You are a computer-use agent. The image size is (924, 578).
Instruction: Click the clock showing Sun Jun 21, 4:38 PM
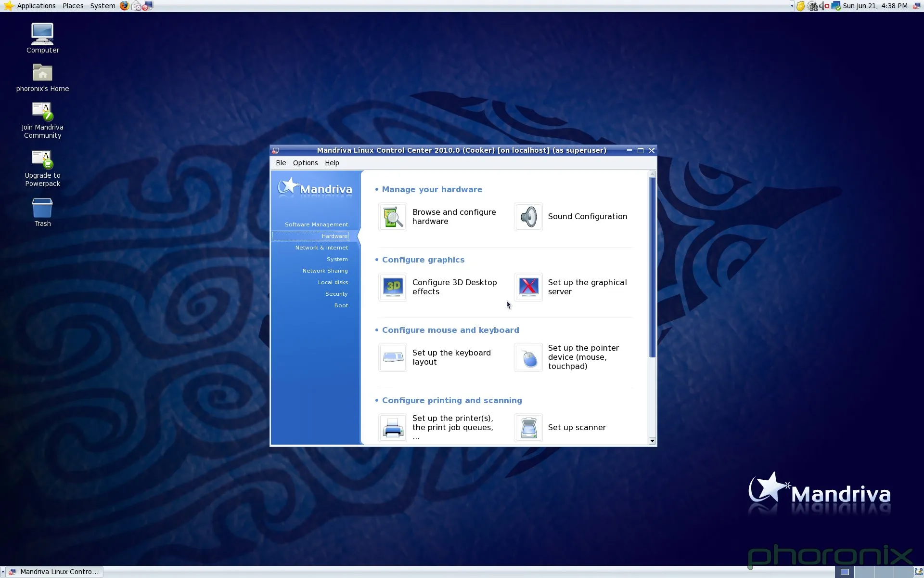pos(875,6)
